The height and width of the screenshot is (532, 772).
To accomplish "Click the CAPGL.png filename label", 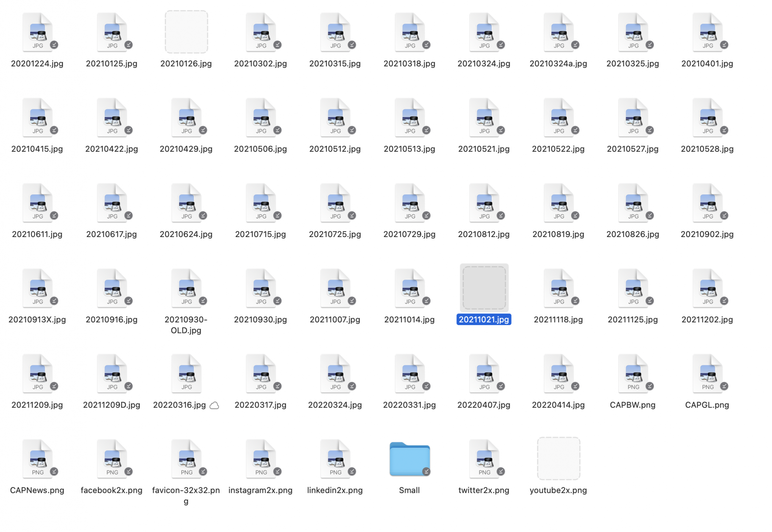I will tap(707, 405).
